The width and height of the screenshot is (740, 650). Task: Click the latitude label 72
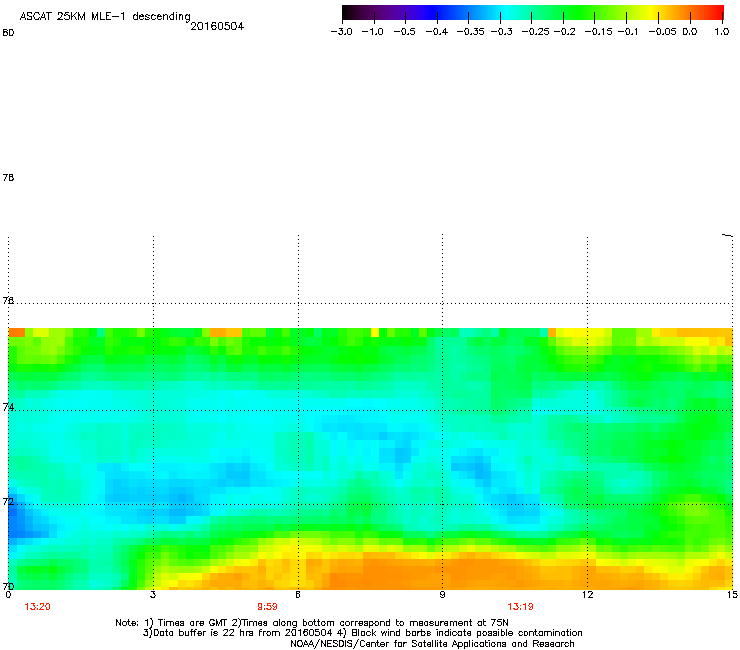8,501
